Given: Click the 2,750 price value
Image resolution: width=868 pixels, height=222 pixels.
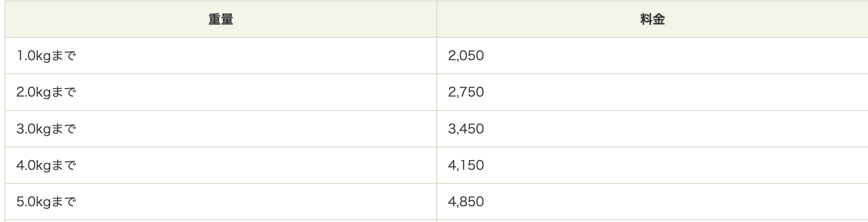Looking at the screenshot, I should [x=466, y=92].
